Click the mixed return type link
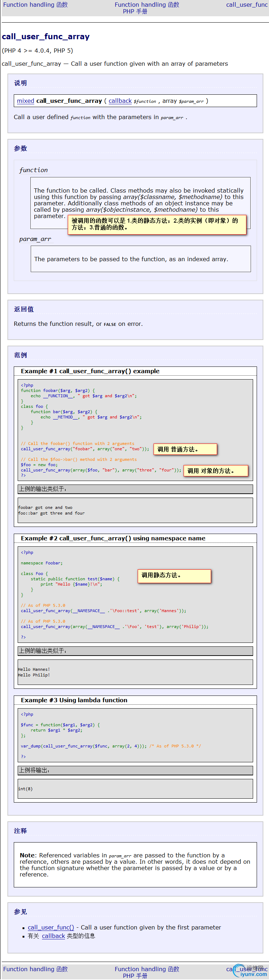This screenshot has width=269, height=980. pyautogui.click(x=25, y=101)
